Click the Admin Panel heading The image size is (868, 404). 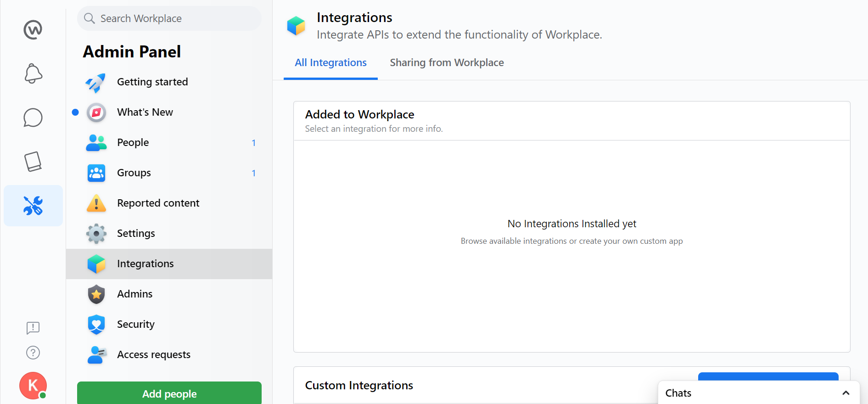132,52
